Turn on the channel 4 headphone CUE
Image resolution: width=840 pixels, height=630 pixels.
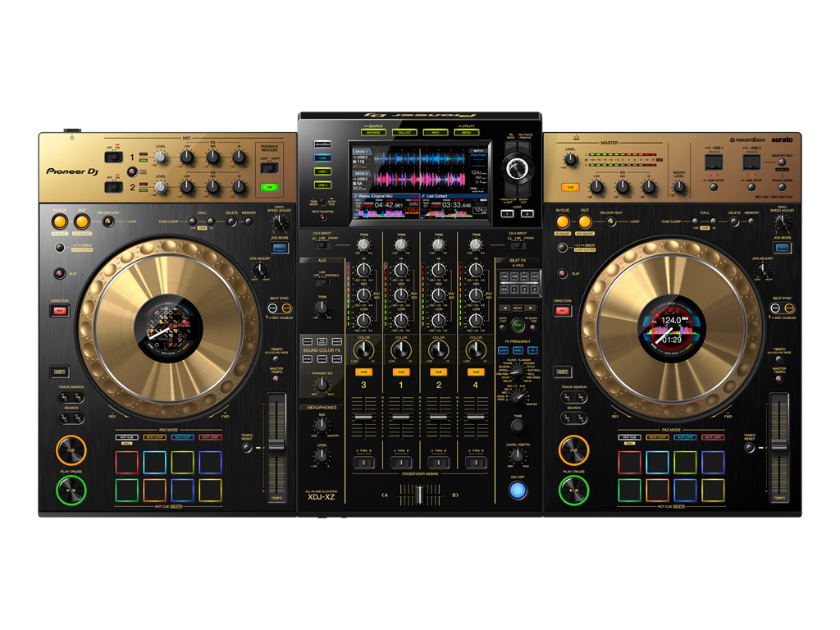click(476, 372)
